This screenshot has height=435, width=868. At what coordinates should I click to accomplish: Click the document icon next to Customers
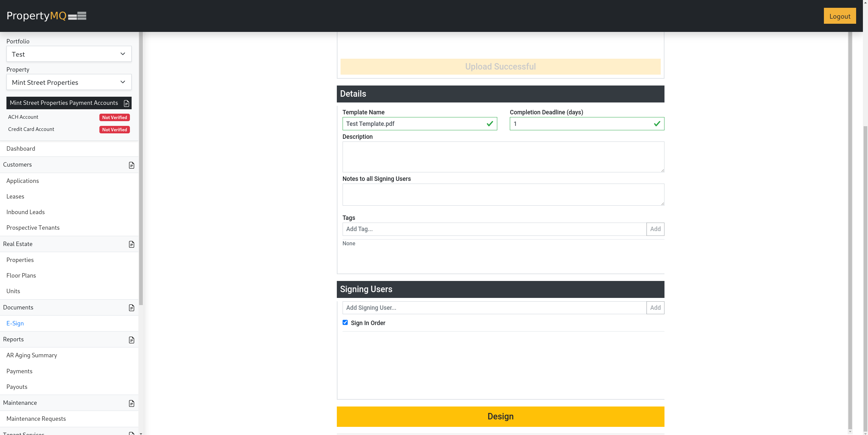[x=132, y=165]
